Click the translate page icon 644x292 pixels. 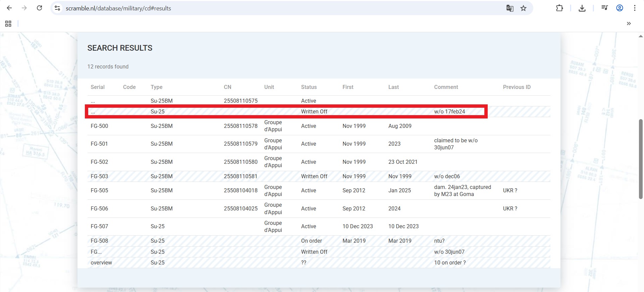pos(509,8)
